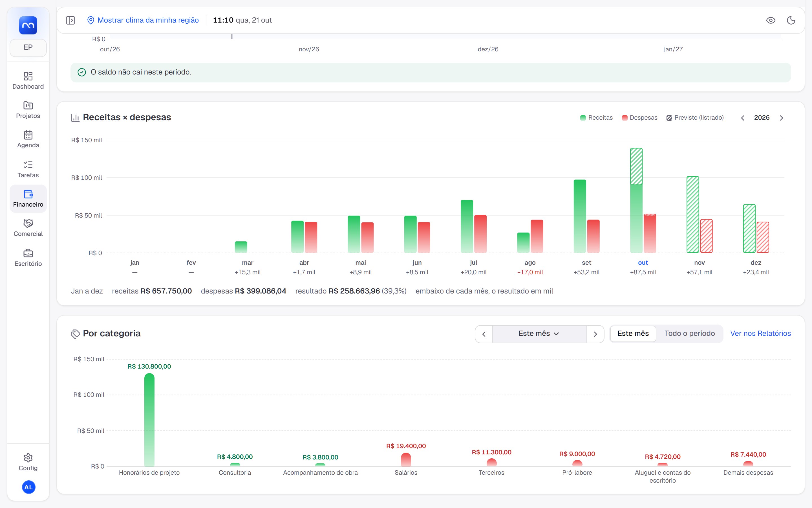The height and width of the screenshot is (508, 812).
Task: Open the Dashboard section
Action: (28, 81)
